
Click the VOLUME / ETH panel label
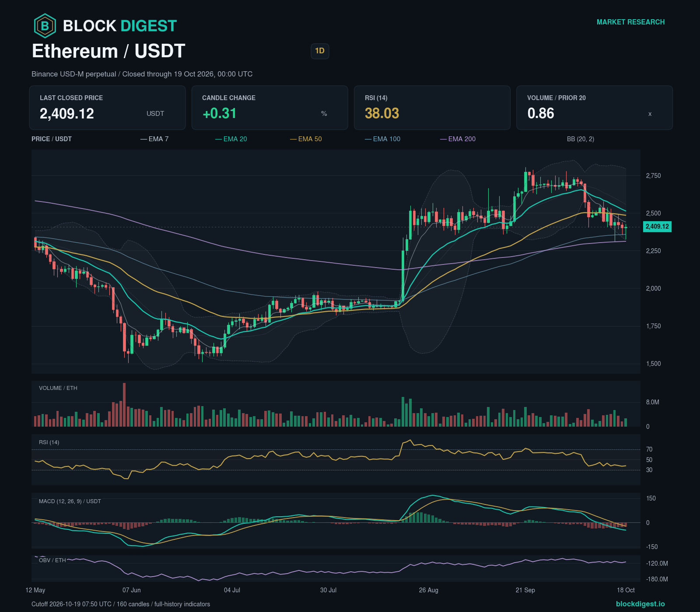(x=58, y=388)
